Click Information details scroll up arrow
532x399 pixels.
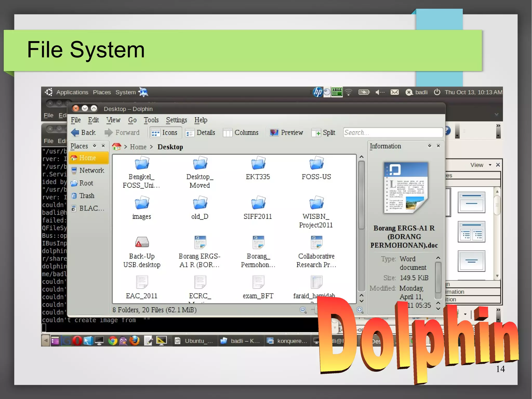(x=438, y=258)
